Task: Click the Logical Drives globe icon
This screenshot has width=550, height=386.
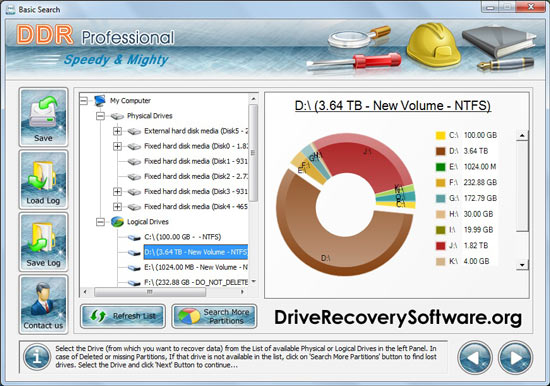Action: click(117, 222)
